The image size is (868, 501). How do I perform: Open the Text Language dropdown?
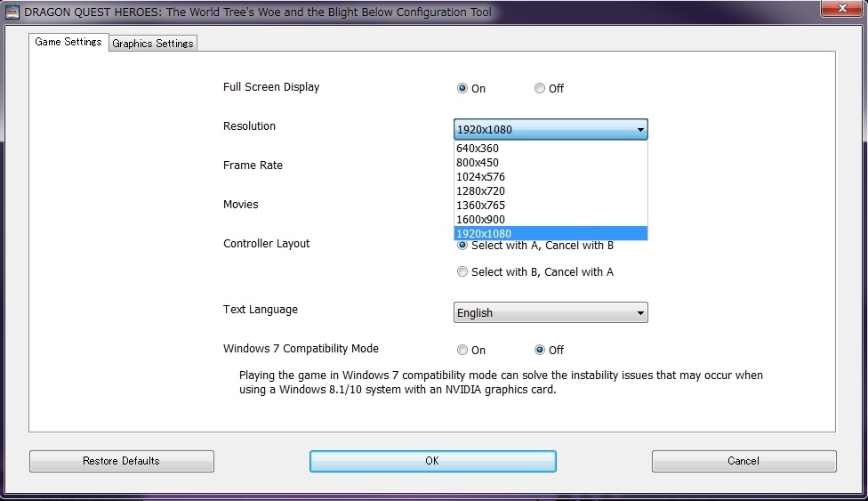(x=551, y=313)
